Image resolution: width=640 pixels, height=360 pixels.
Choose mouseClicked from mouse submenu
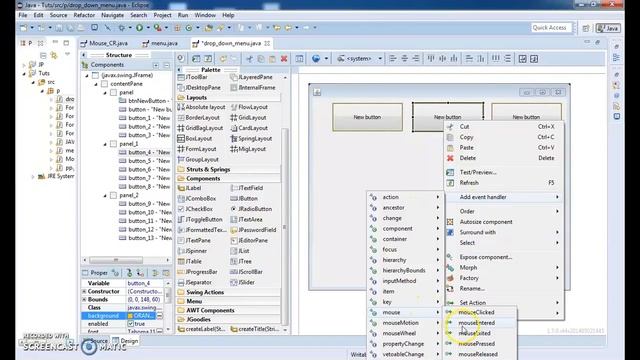point(476,312)
